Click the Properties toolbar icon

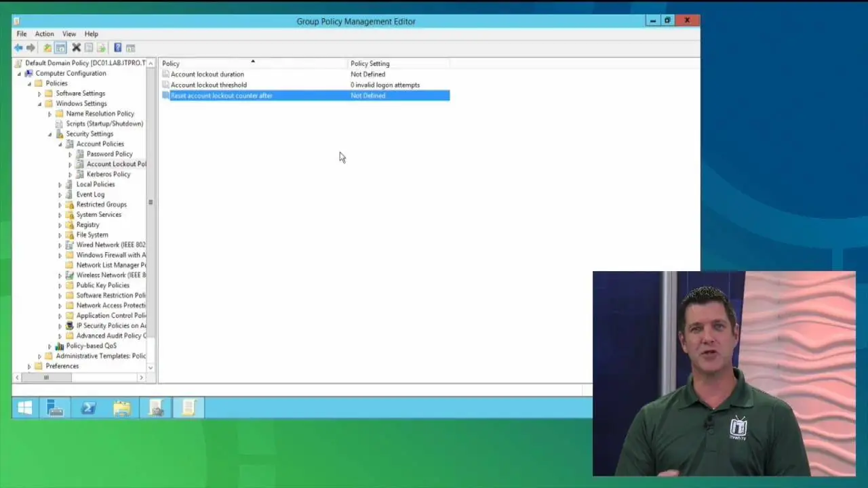[x=89, y=48]
